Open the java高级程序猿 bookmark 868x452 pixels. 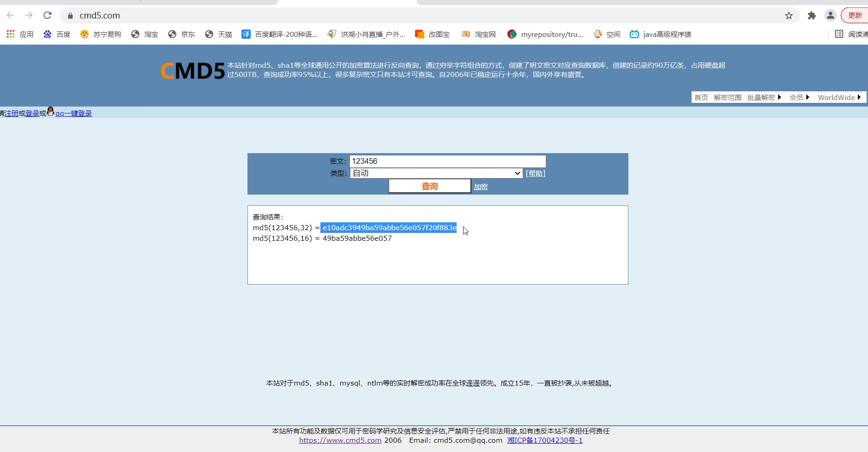(661, 34)
